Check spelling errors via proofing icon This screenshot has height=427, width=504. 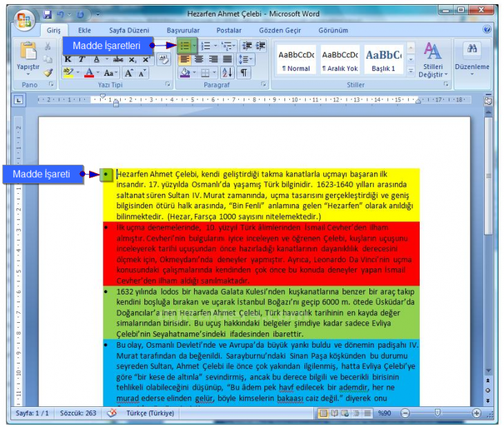point(112,413)
